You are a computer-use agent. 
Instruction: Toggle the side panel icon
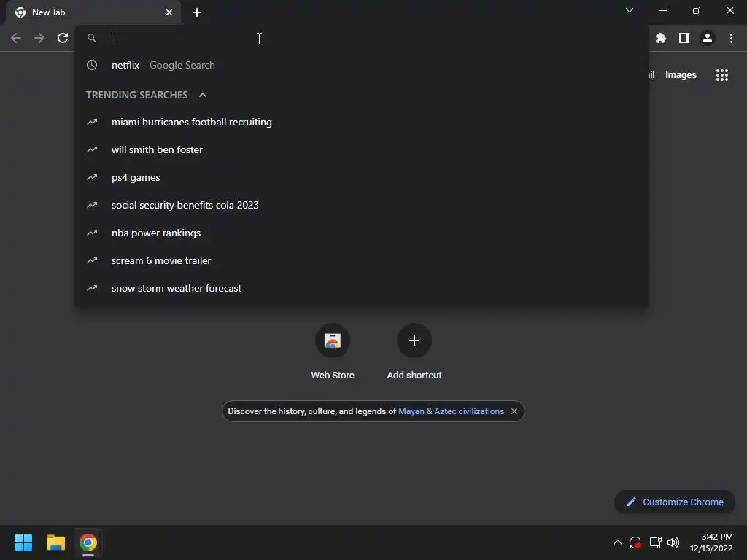tap(684, 38)
